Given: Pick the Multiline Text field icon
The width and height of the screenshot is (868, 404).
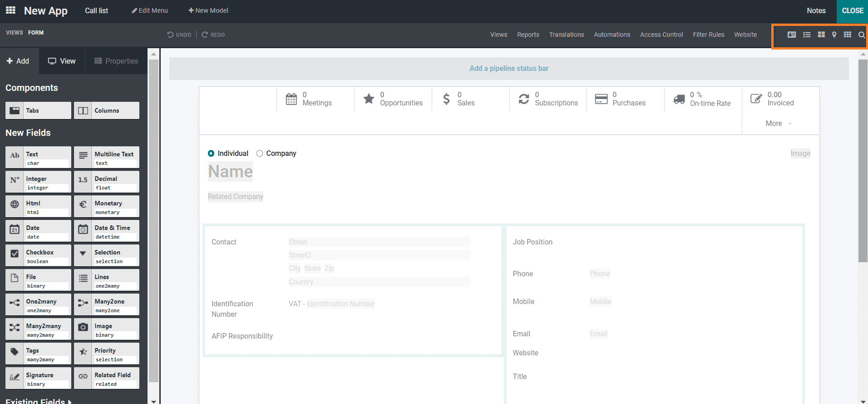Looking at the screenshot, I should point(83,155).
